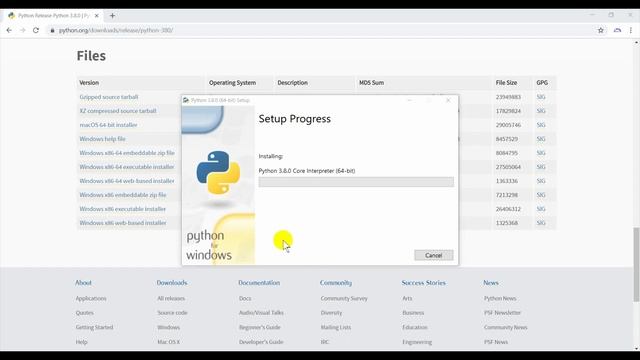Open the Downloads footer heading

point(172,282)
